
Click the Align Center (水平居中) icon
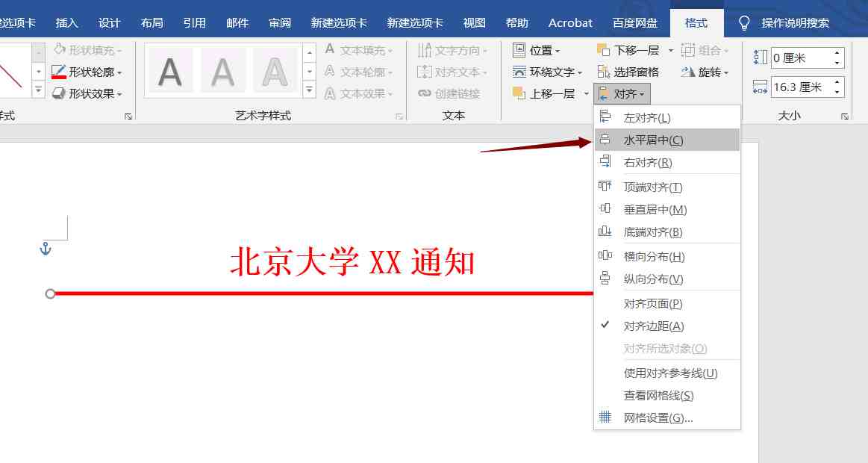click(x=605, y=140)
